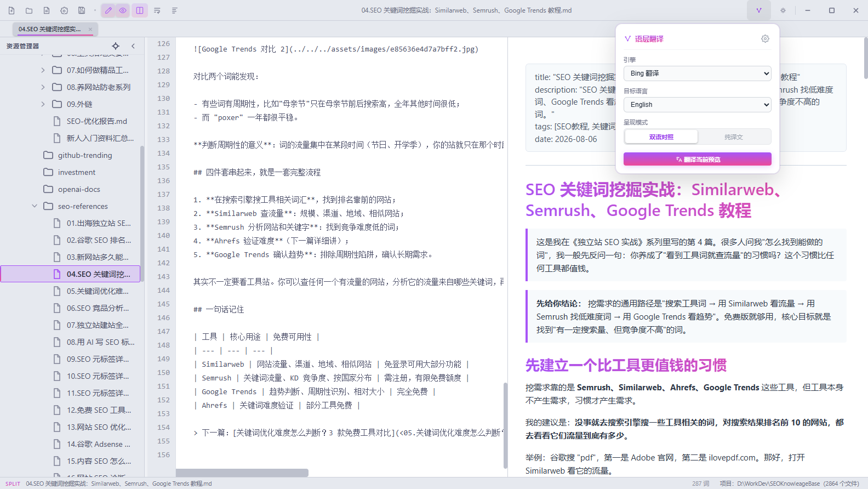Open translation settings gear in 语层翻译 panel
Viewport: 868px width, 489px height.
coord(766,39)
